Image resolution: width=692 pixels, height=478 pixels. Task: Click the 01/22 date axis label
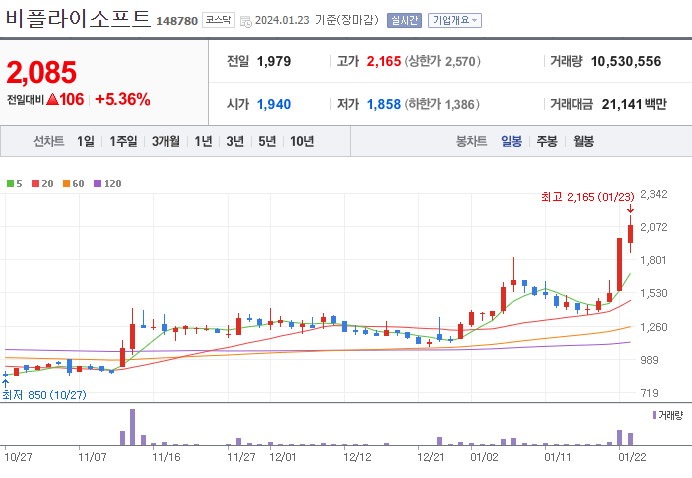point(632,457)
